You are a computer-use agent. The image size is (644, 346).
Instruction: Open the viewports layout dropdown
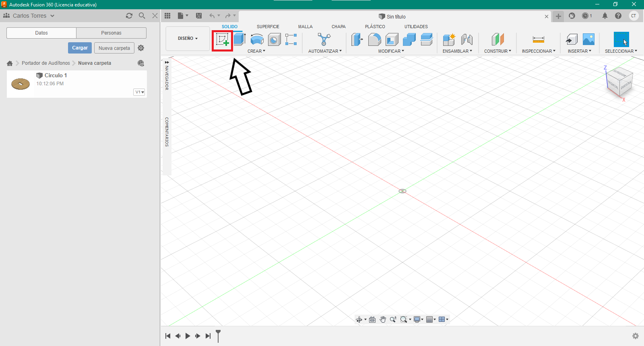tap(444, 319)
